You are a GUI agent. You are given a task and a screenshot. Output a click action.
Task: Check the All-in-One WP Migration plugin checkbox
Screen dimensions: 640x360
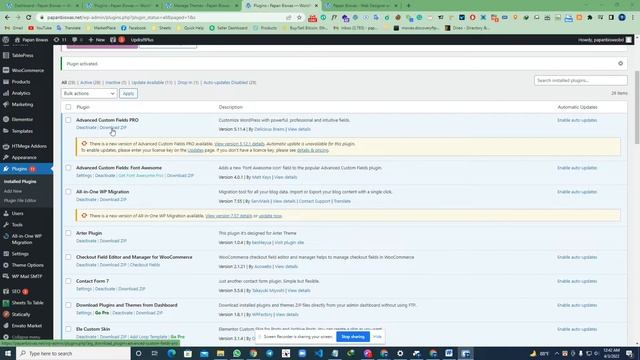[x=68, y=191]
